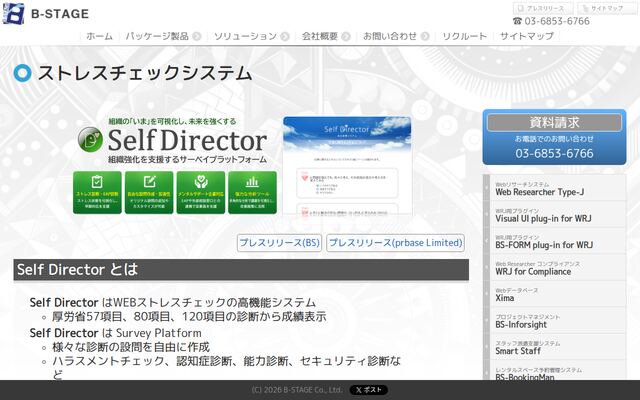The image size is (640, 400).
Task: Click the X ポスト share button
Action: tap(369, 390)
